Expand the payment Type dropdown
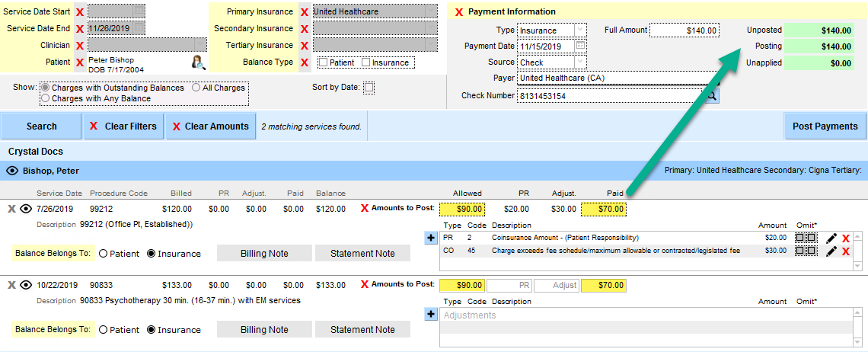The width and height of the screenshot is (868, 352). (580, 30)
